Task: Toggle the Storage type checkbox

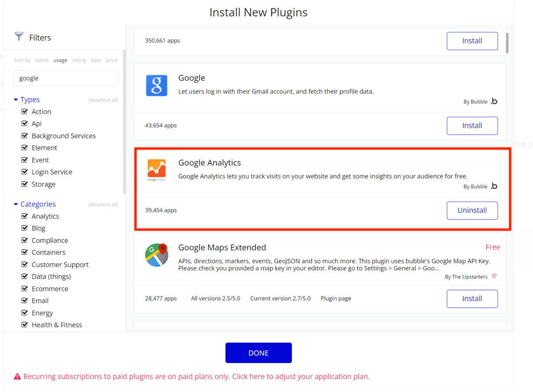Action: (25, 184)
